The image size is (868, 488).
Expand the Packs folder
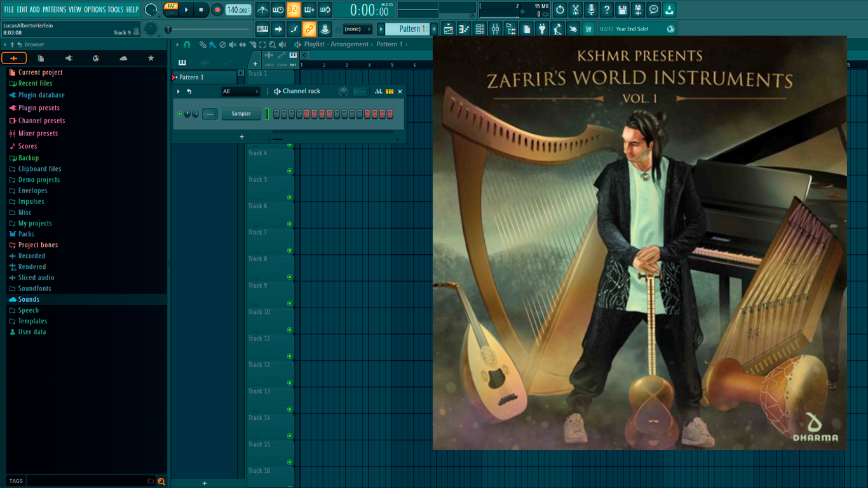[x=26, y=234]
